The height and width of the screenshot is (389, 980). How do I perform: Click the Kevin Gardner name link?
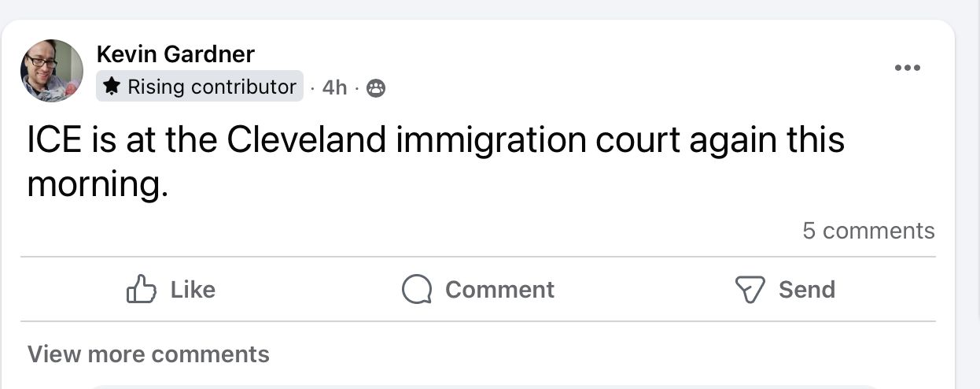[175, 54]
